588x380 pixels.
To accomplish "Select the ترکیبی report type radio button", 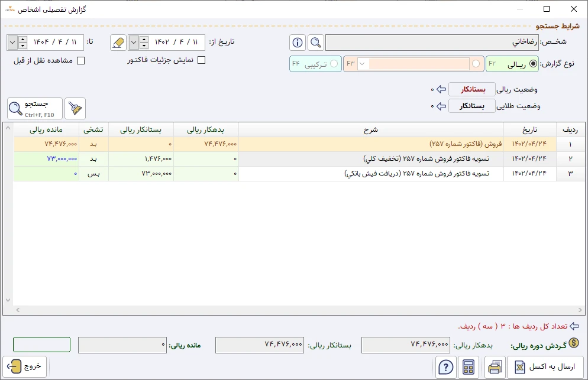I will tap(334, 64).
